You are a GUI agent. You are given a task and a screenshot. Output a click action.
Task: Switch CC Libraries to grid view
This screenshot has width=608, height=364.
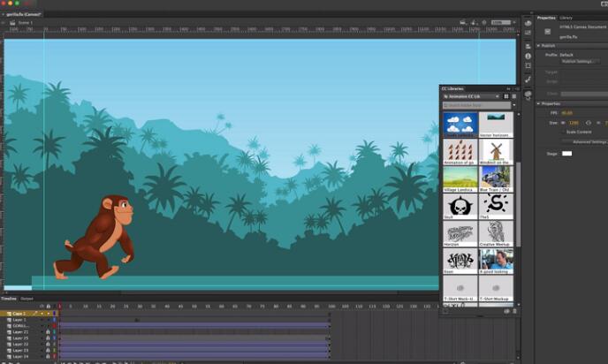pos(506,96)
